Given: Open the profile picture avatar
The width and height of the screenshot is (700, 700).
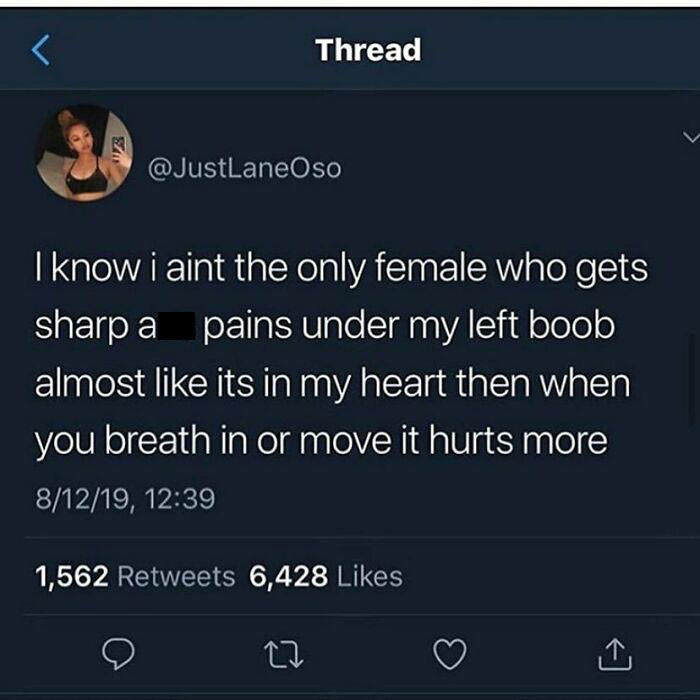Looking at the screenshot, I should (x=84, y=153).
